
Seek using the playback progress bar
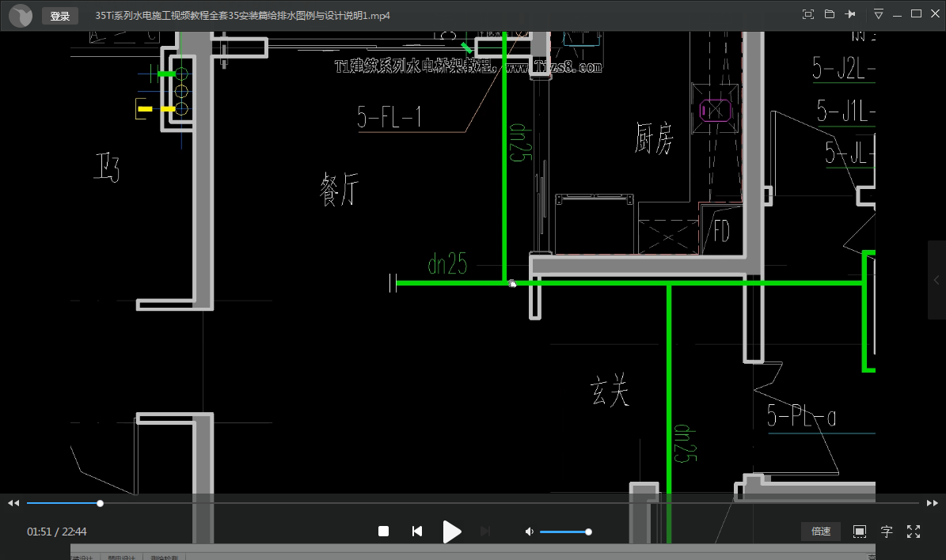(x=473, y=503)
